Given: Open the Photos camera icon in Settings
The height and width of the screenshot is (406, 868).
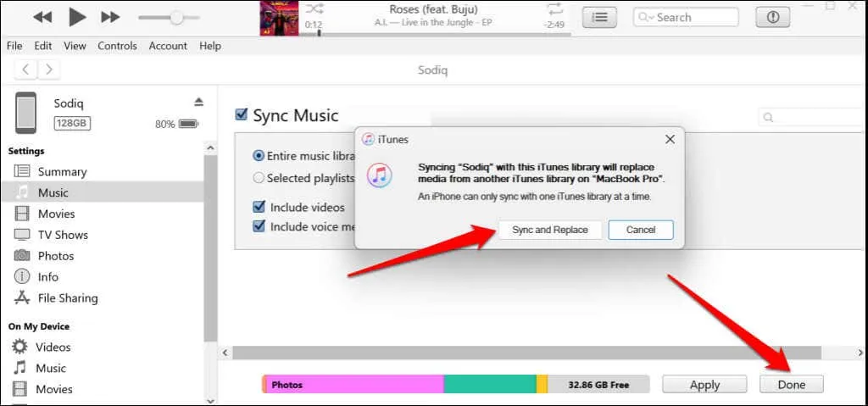Looking at the screenshot, I should [22, 256].
